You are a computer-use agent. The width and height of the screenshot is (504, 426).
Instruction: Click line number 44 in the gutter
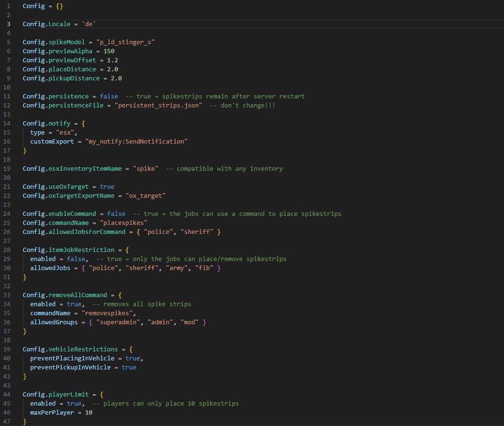click(7, 395)
